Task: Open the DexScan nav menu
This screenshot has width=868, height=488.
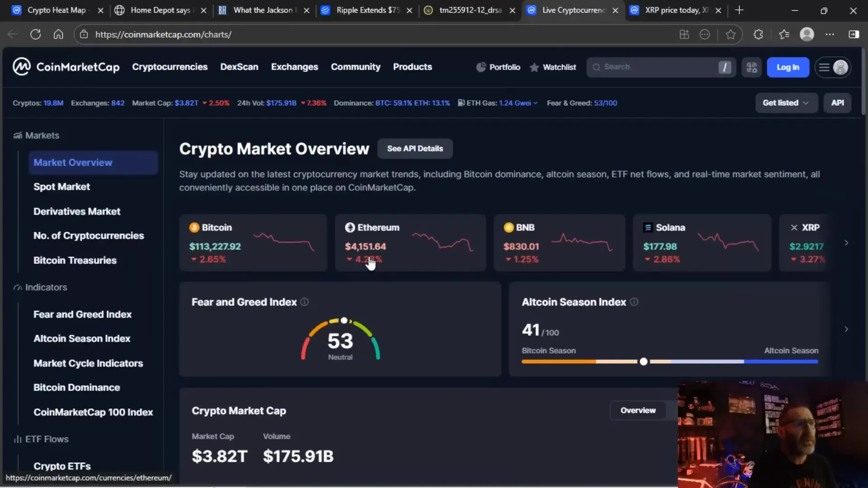Action: tap(239, 67)
